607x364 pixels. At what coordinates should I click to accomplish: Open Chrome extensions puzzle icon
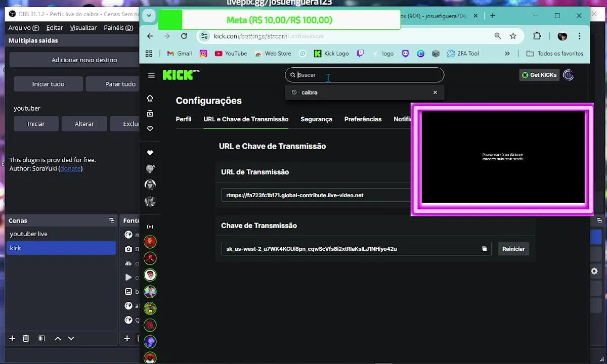537,36
